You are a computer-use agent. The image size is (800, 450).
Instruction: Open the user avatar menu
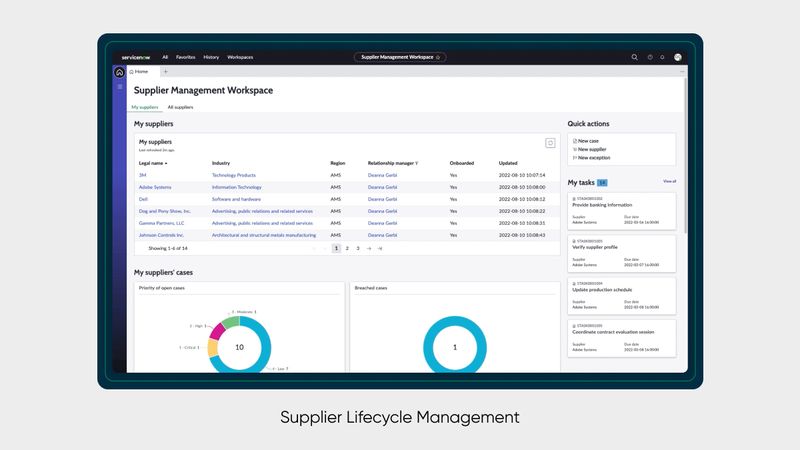tap(678, 57)
